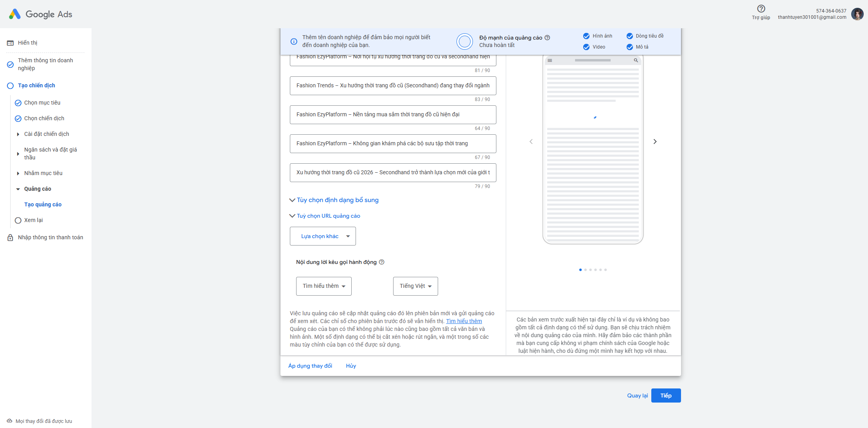Screen dimensions: 868x428
Task: Click the Mọi thay đổi đã được lưu status
Action: click(44, 421)
